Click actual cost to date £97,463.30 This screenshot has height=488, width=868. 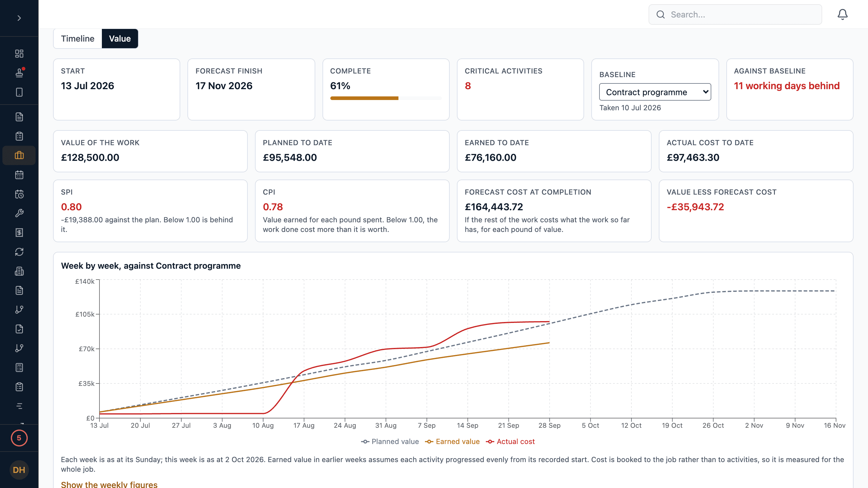tap(693, 158)
